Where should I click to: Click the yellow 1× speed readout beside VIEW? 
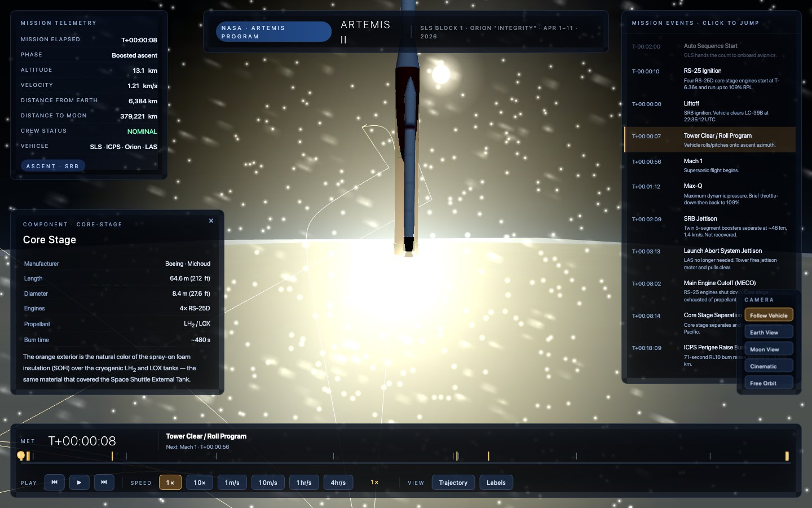point(374,483)
